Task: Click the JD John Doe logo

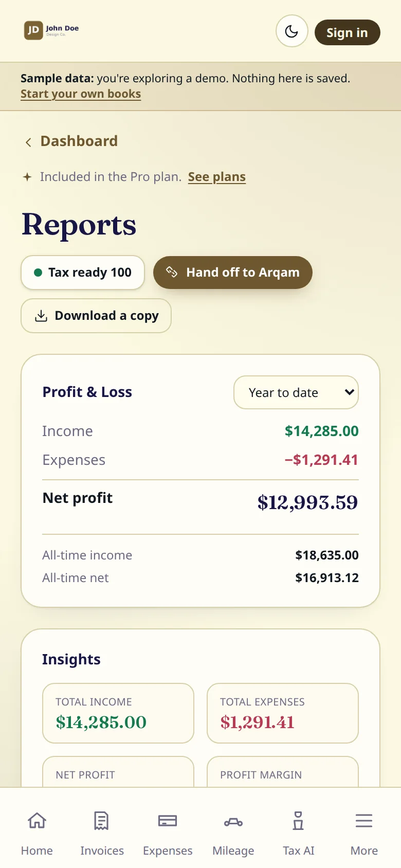Action: point(51,30)
